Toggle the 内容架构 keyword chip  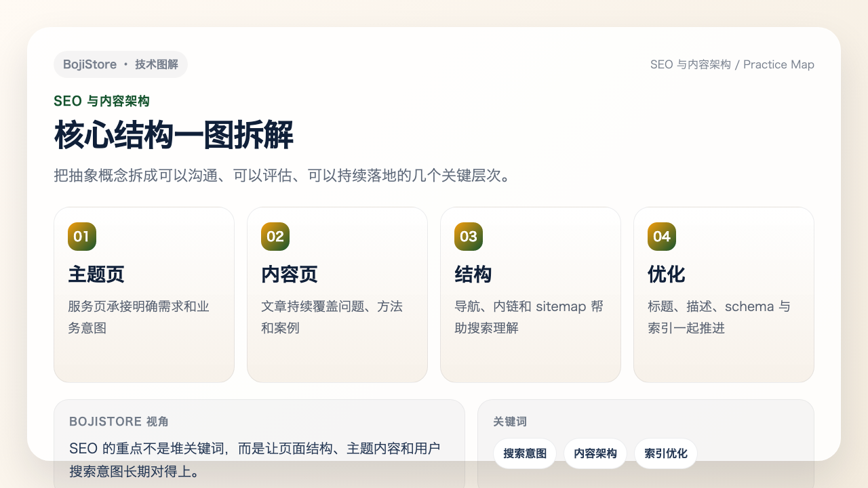pyautogui.click(x=595, y=453)
